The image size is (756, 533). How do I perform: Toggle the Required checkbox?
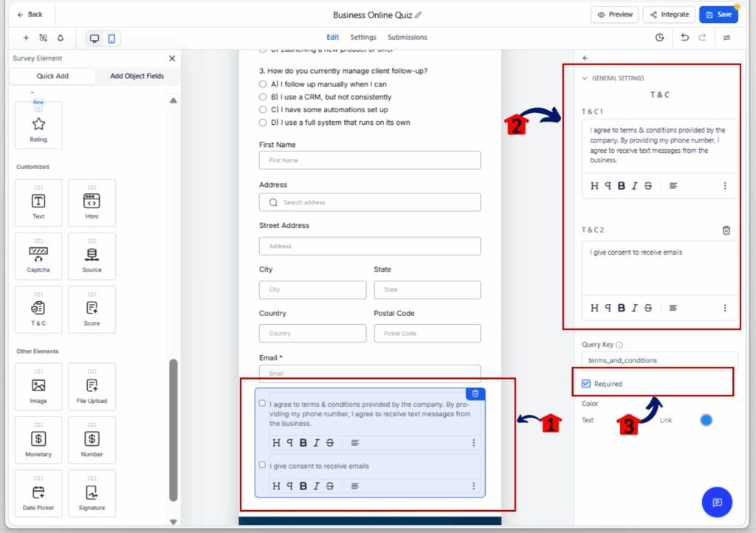point(586,384)
